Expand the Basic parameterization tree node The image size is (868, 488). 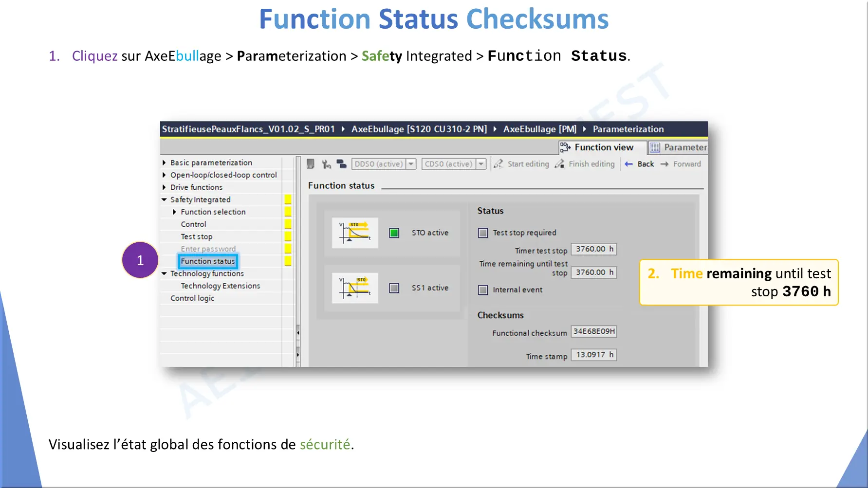[164, 163]
